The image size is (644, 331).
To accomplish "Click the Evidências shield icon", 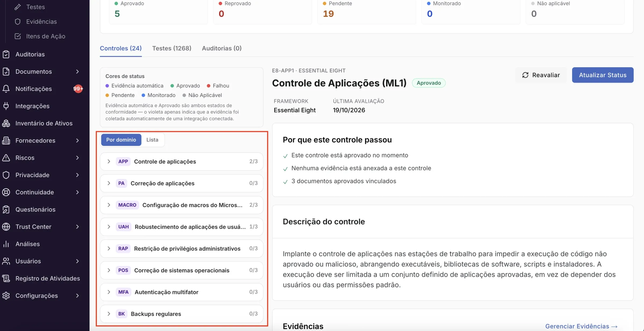I will coord(18,21).
